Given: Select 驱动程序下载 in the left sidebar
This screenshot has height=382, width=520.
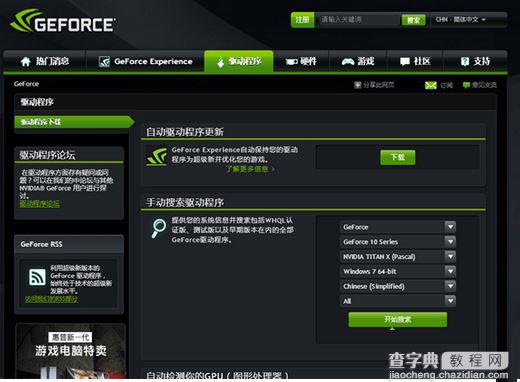Looking at the screenshot, I should 74,122.
